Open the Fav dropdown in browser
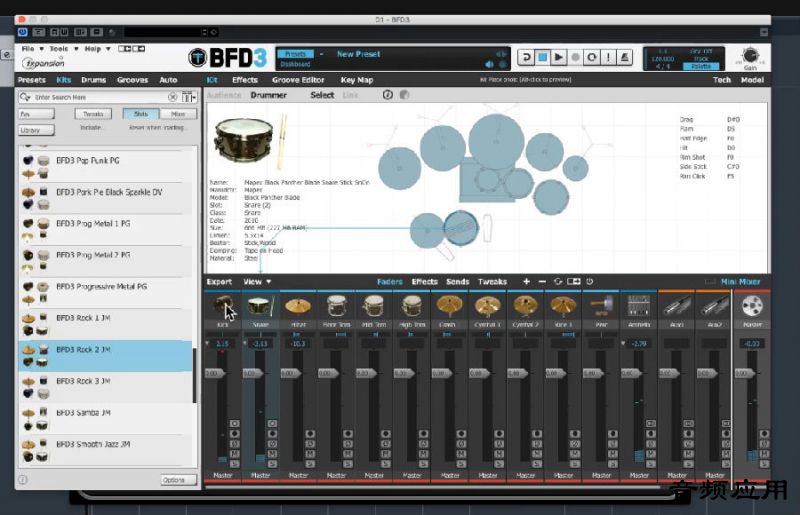 coord(36,114)
